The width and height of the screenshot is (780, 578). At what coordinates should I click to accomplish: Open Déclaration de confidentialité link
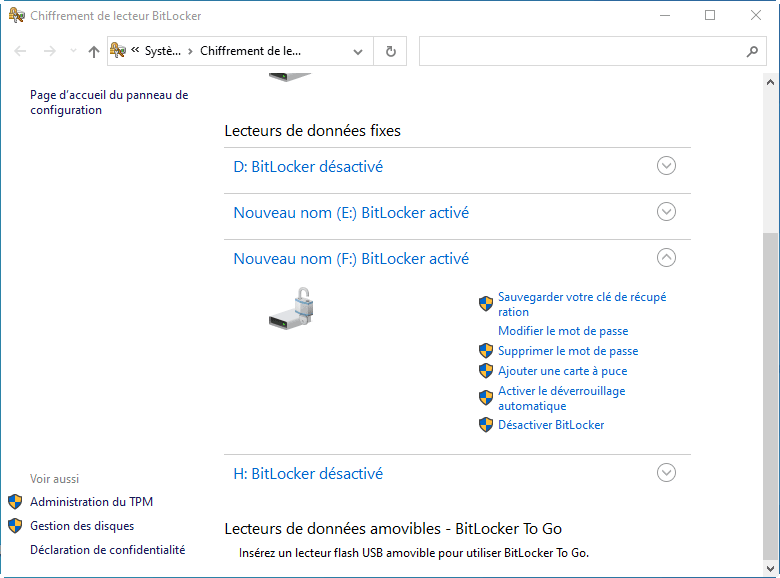107,550
